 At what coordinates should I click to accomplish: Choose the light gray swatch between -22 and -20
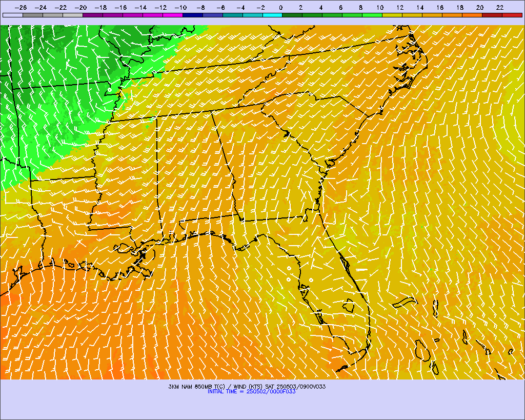73,15
